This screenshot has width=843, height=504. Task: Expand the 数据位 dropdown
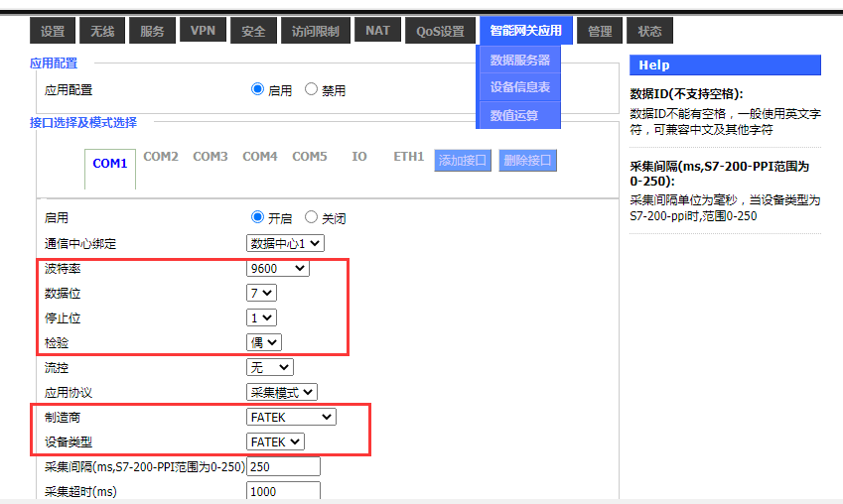pos(261,293)
